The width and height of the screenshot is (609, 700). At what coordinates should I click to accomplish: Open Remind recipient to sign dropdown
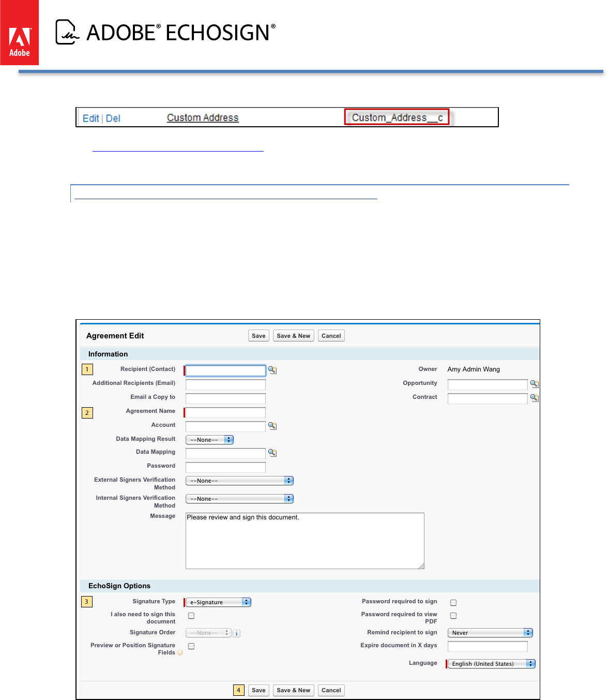click(x=490, y=633)
